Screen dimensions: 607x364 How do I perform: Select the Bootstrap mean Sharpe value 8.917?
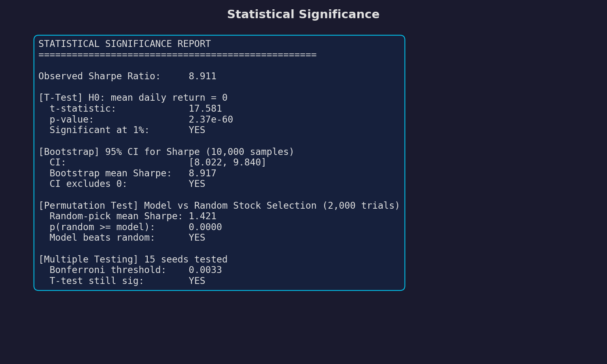click(202, 173)
